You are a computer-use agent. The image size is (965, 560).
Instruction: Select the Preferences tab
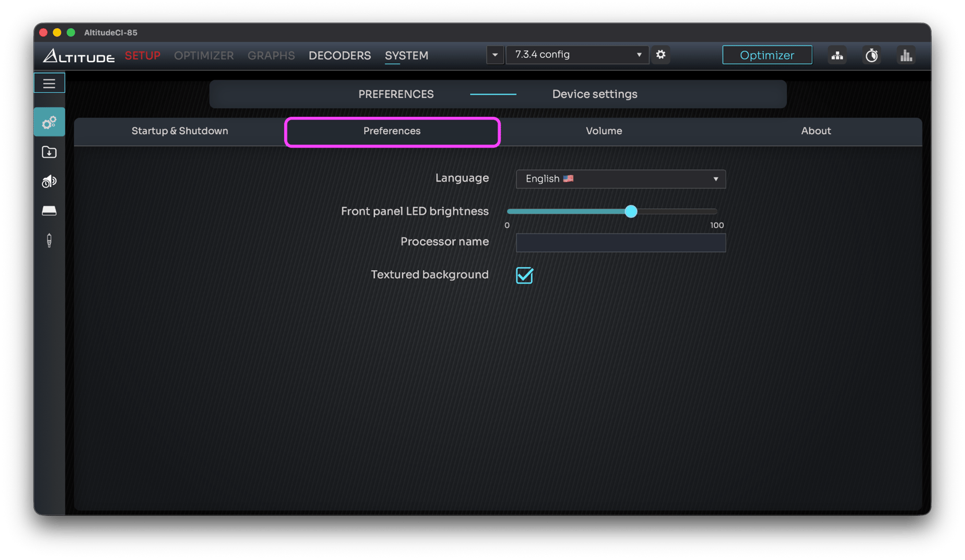[x=392, y=131]
